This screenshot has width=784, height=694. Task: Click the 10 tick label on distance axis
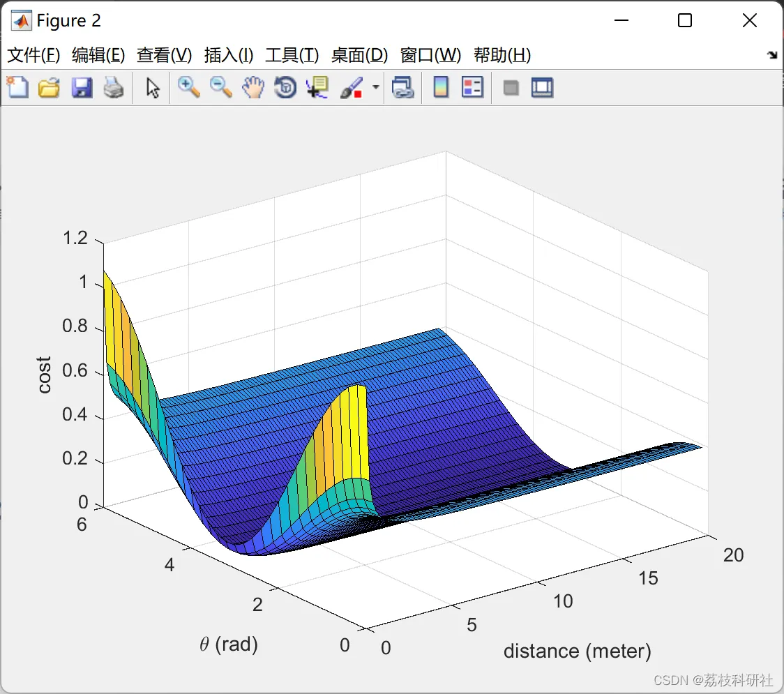click(x=563, y=601)
